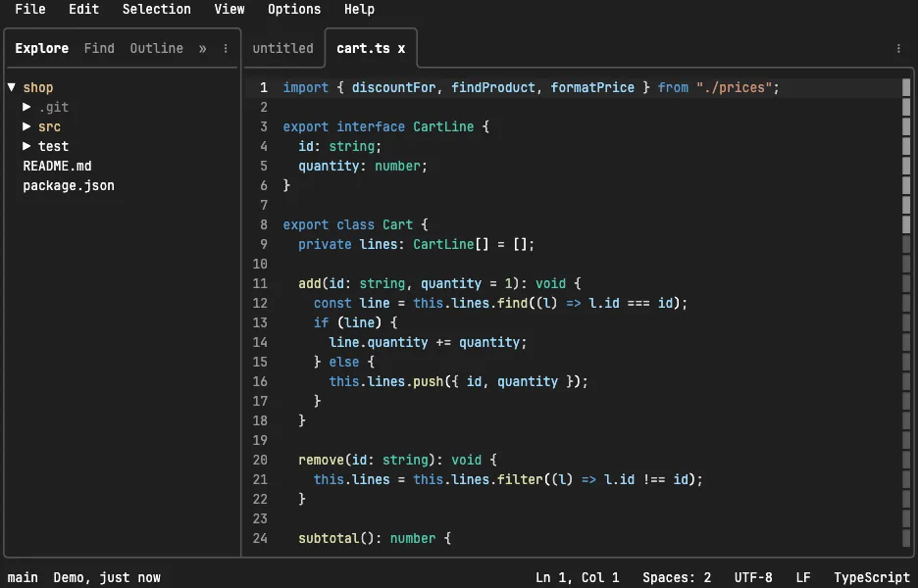
Task: Click the 'discountFor' identifier on line 1
Action: pos(393,88)
